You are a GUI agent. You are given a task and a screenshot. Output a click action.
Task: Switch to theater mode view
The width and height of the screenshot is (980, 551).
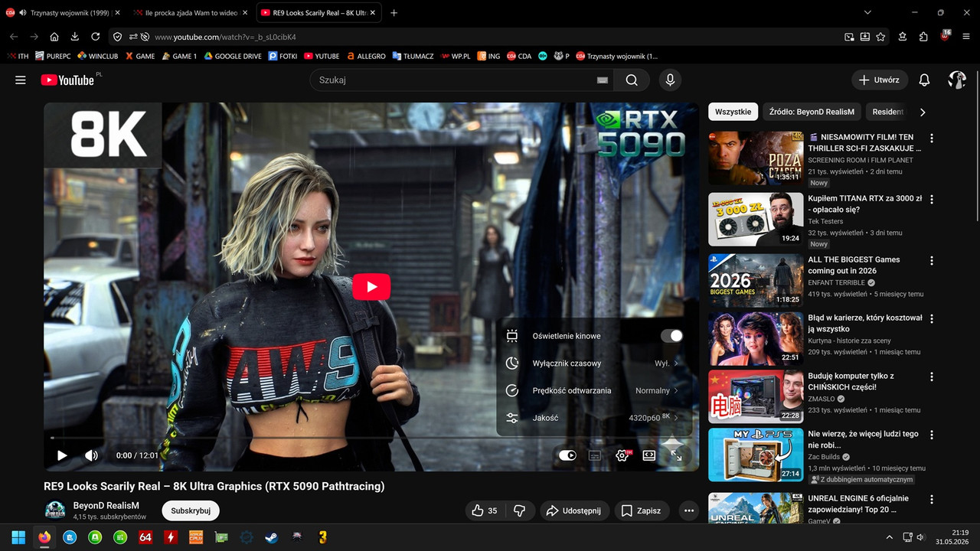coord(649,455)
